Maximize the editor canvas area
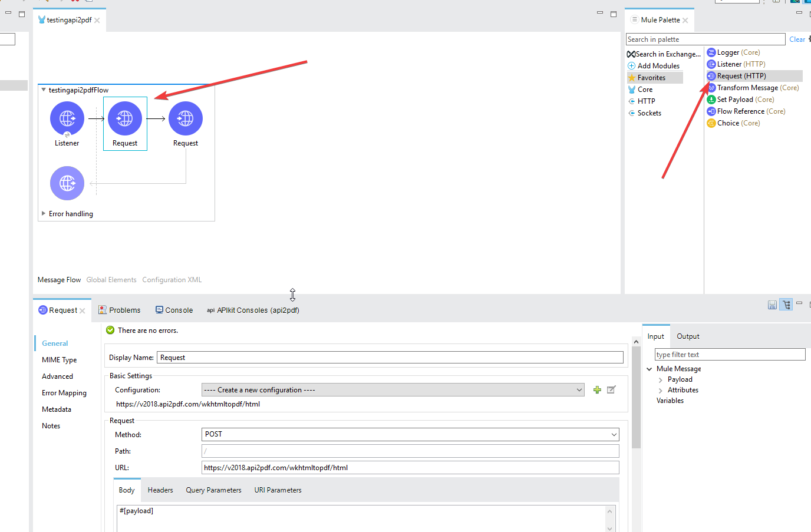Screen dimensions: 811x532 click(614, 14)
